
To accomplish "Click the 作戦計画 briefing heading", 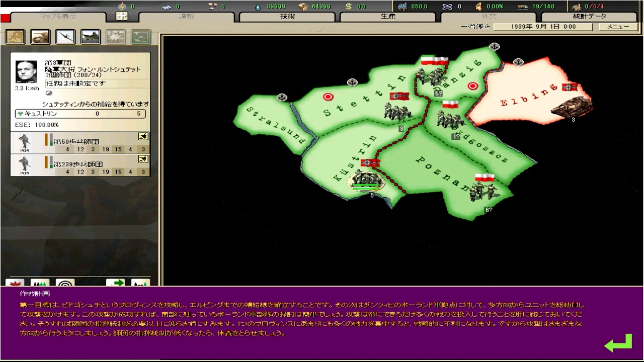I will (35, 294).
